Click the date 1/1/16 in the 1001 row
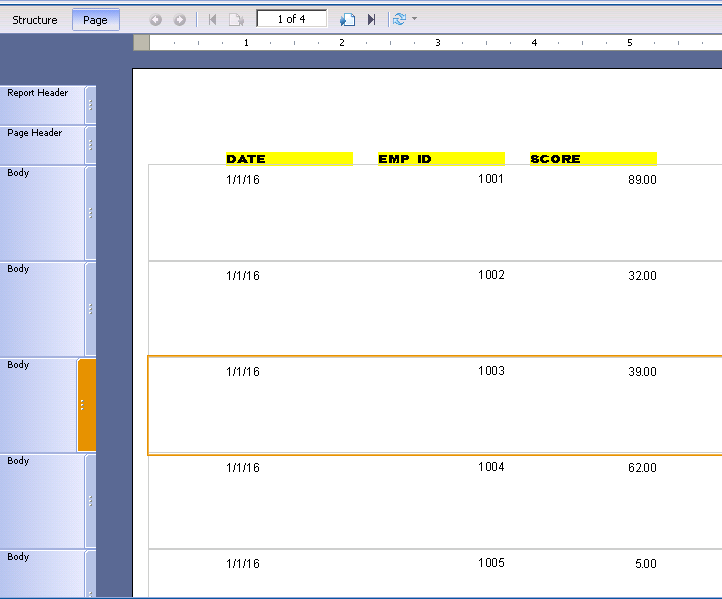 (x=243, y=180)
